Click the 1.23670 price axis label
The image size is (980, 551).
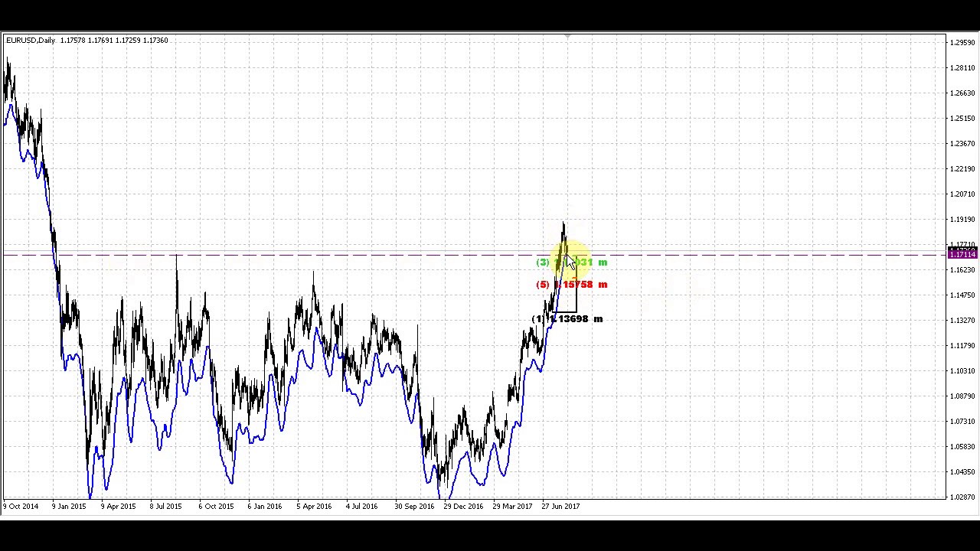[x=962, y=144]
